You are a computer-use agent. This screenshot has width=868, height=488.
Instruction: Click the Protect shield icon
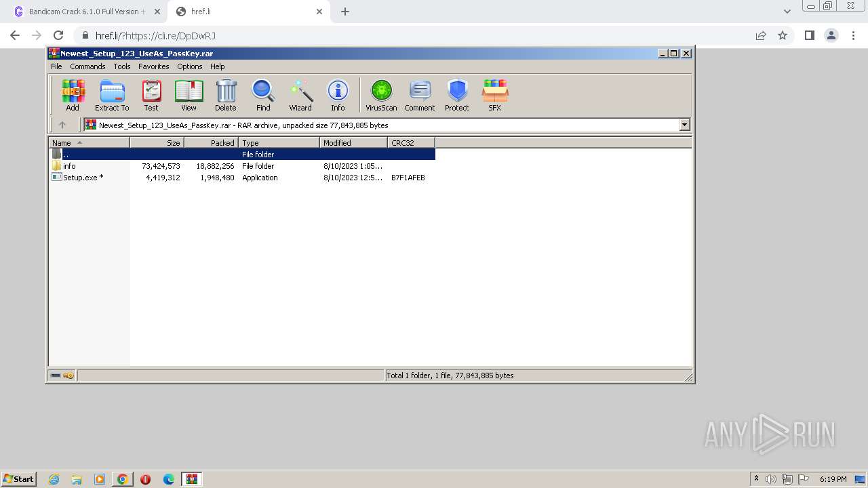pyautogui.click(x=457, y=95)
